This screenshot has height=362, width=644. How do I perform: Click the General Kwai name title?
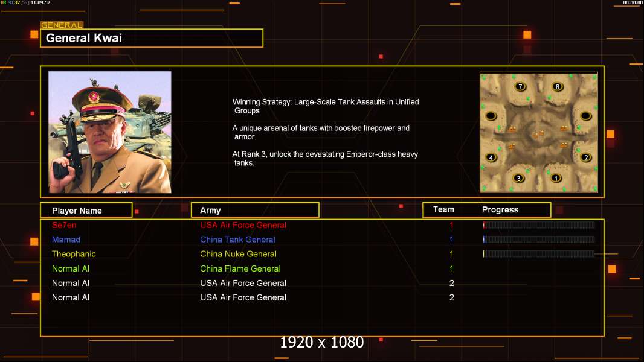coord(84,38)
